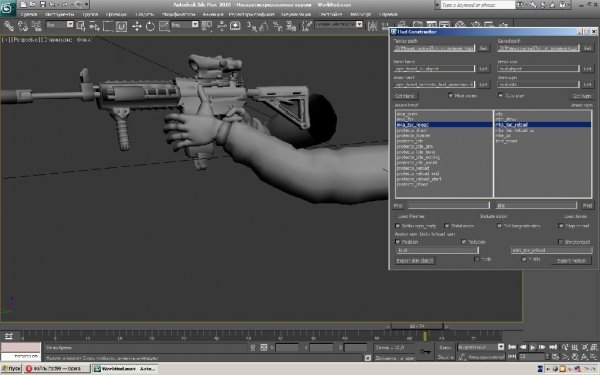Activate the Select and Move tool

[x=137, y=26]
